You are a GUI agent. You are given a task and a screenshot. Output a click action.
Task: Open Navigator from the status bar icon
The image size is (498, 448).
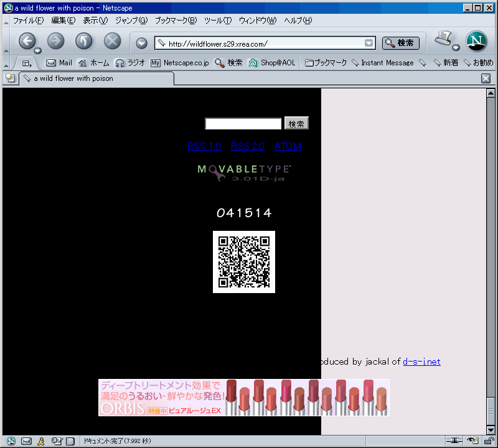[11, 441]
